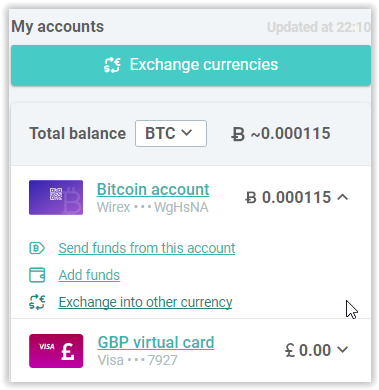Click the Bitcoin symbol in total balance
The height and width of the screenshot is (390, 379).
click(x=238, y=135)
